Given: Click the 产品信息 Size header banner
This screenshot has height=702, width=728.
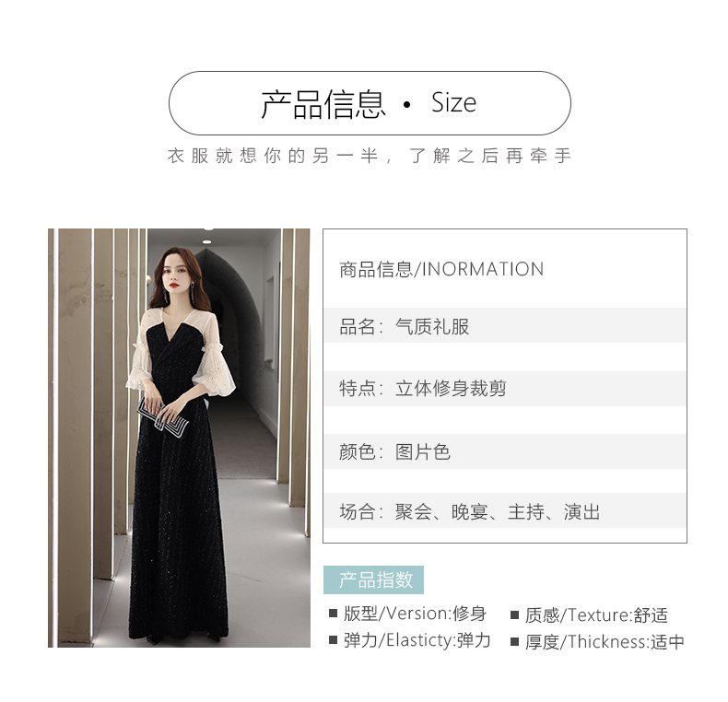Looking at the screenshot, I should pos(370,103).
